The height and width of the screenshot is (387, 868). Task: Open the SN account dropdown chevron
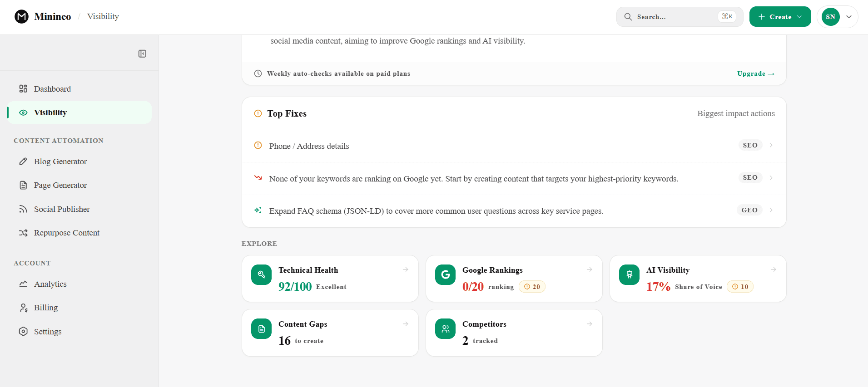pyautogui.click(x=848, y=17)
